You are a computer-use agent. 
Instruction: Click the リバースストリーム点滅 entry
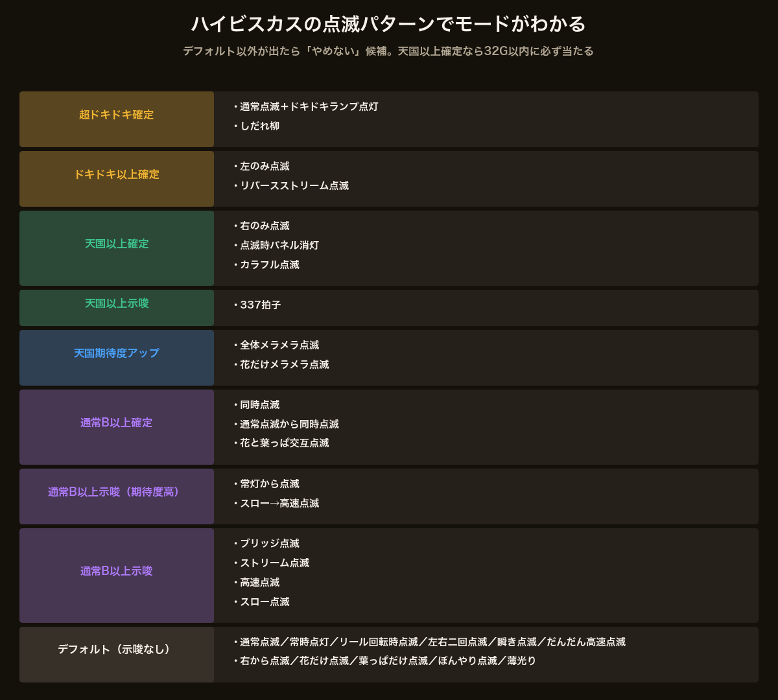click(291, 186)
